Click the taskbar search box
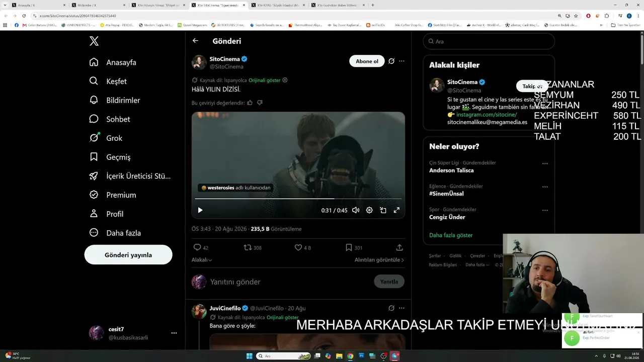The width and height of the screenshot is (644, 362). [x=284, y=356]
